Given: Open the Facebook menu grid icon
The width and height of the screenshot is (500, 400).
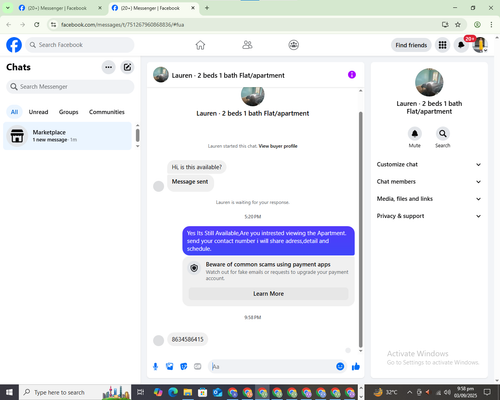Looking at the screenshot, I should pos(442,45).
